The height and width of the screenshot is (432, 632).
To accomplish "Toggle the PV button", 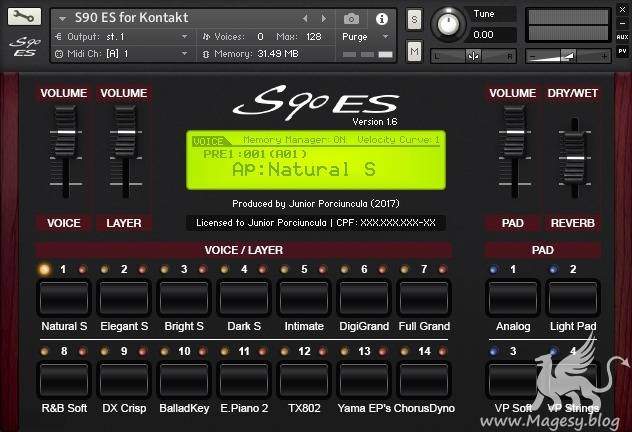I will (x=622, y=51).
